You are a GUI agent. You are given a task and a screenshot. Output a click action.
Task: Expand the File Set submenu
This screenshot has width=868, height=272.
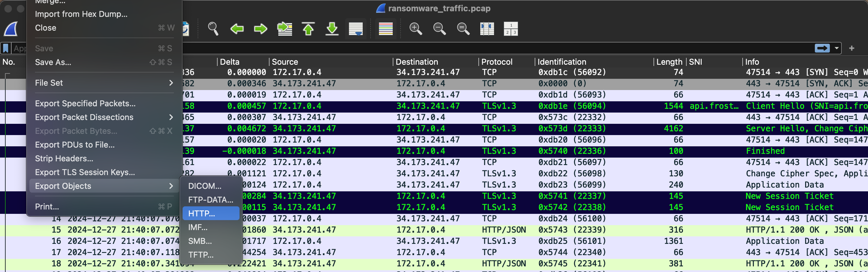click(x=104, y=83)
